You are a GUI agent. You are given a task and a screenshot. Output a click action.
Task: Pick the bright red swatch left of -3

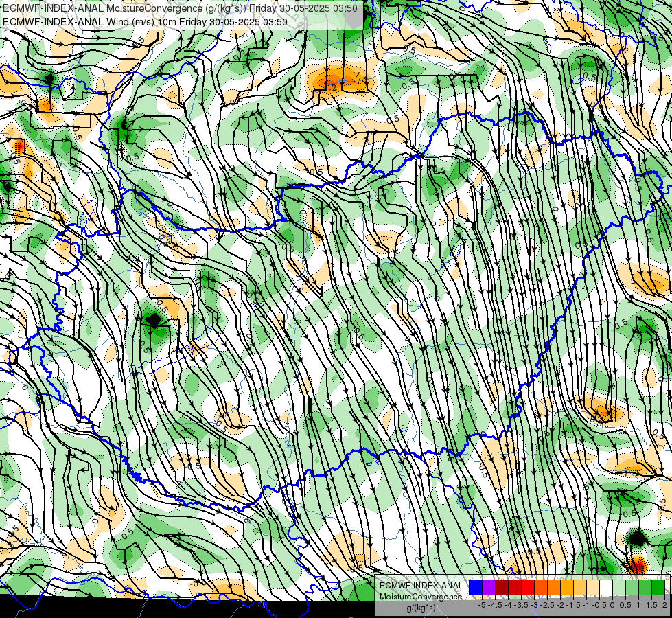528,587
